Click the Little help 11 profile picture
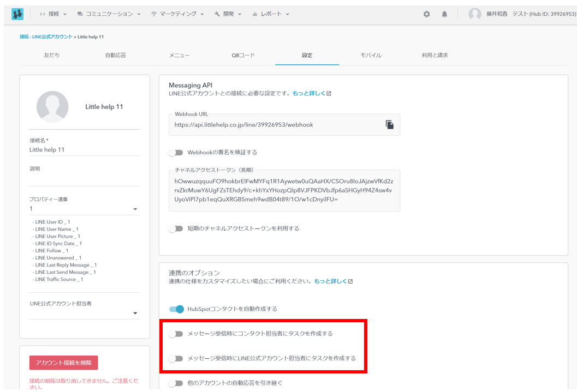The width and height of the screenshot is (577, 392). [52, 107]
